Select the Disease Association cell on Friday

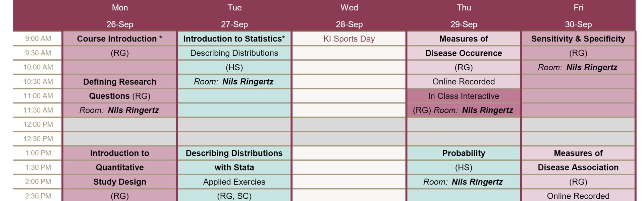pyautogui.click(x=578, y=167)
